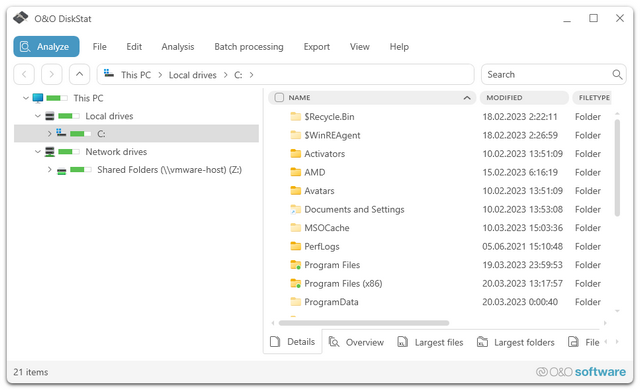Expand the C: drive tree node
The height and width of the screenshot is (390, 640).
[x=49, y=133]
